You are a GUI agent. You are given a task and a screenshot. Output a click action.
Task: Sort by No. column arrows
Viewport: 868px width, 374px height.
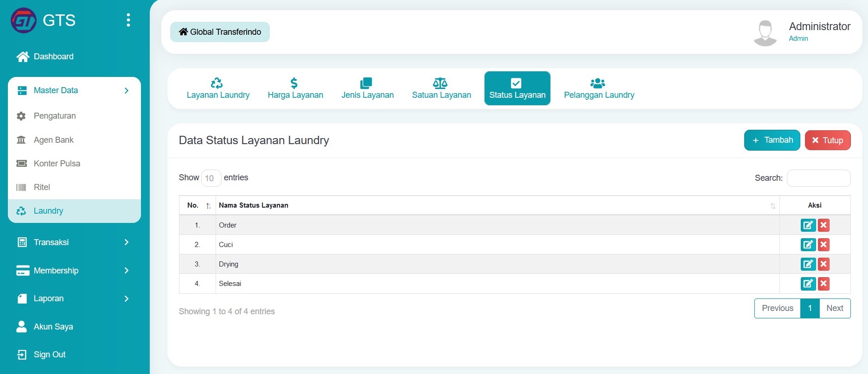tap(209, 206)
